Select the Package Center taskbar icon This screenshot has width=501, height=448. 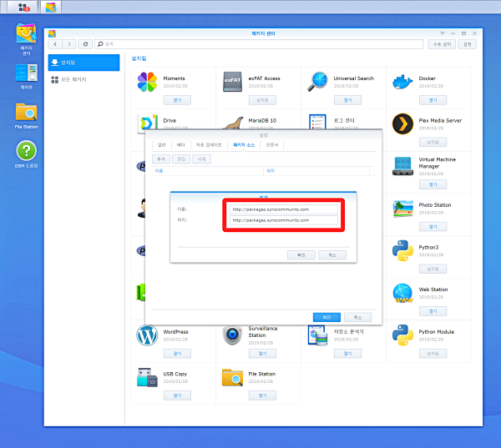(x=51, y=7)
